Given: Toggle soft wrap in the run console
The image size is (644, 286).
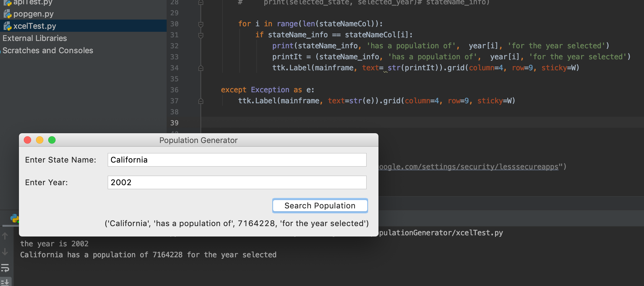Looking at the screenshot, I should pyautogui.click(x=5, y=269).
